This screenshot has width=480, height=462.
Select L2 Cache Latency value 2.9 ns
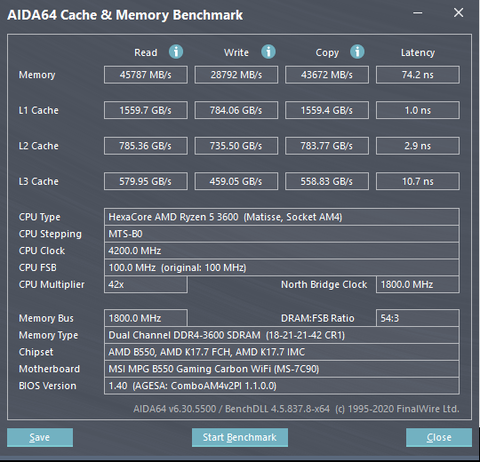[x=418, y=146]
